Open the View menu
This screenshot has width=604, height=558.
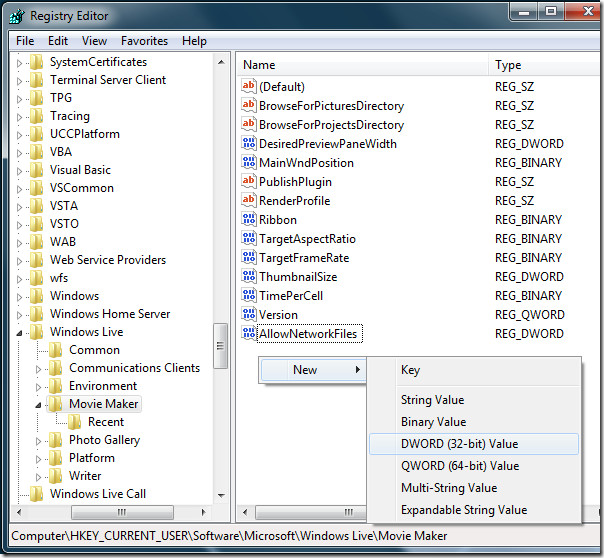pyautogui.click(x=94, y=41)
